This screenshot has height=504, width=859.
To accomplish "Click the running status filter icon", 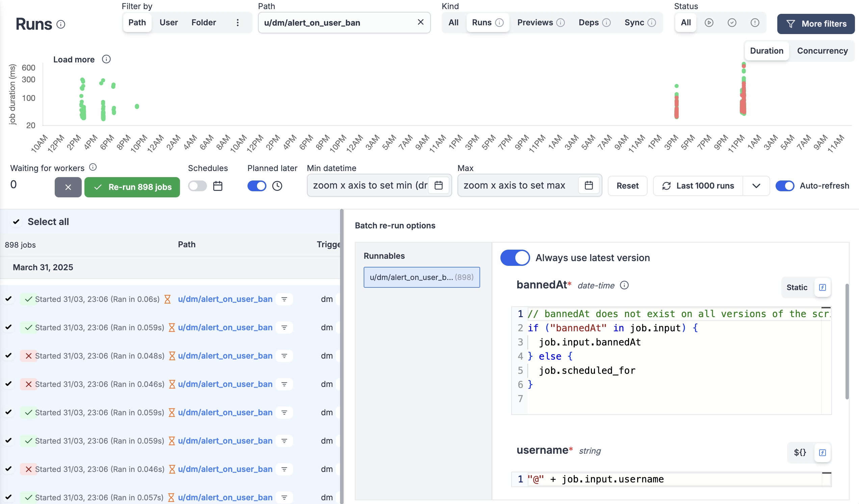I will pos(709,23).
